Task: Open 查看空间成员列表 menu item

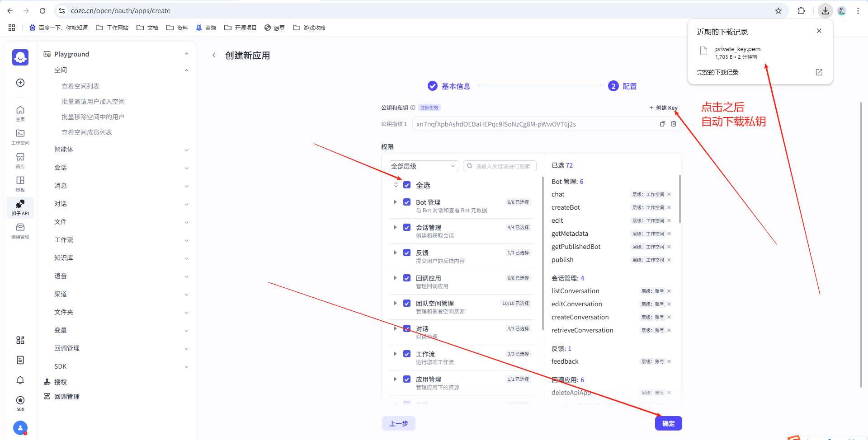Action: coord(87,132)
